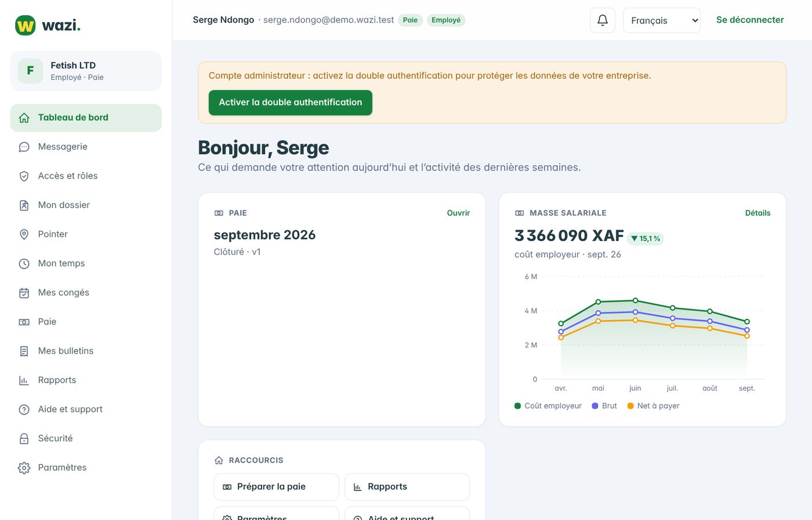Open Sécurité padlock icon
Viewport: 812px width, 520px height.
click(x=24, y=438)
